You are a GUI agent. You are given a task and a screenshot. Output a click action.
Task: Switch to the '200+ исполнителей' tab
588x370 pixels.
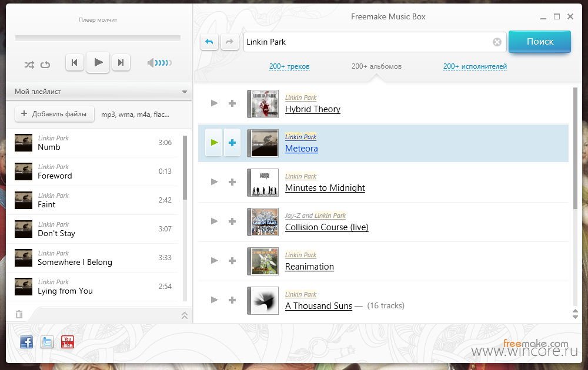coord(475,66)
